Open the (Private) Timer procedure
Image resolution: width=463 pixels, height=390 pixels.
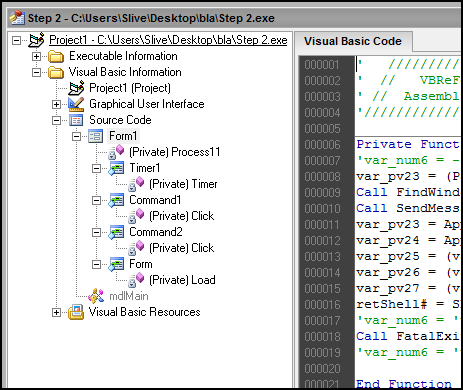[x=183, y=184]
